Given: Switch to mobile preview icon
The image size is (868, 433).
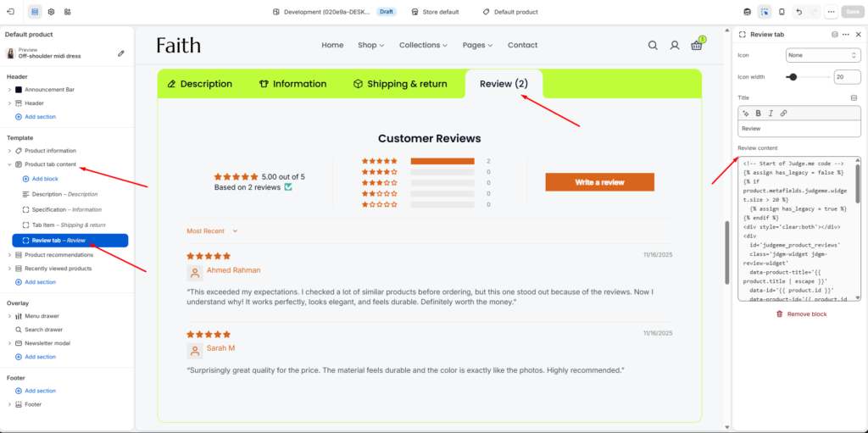Looking at the screenshot, I should (x=782, y=12).
